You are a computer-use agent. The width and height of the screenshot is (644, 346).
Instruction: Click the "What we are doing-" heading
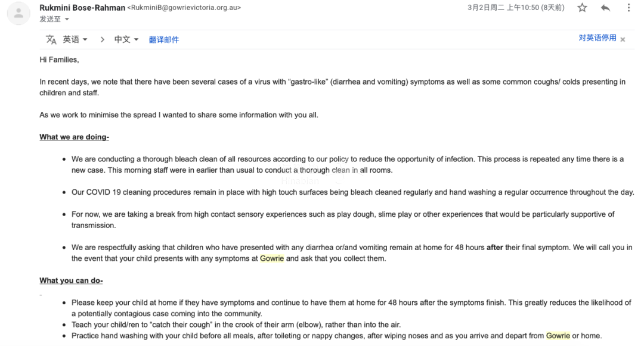tap(74, 137)
